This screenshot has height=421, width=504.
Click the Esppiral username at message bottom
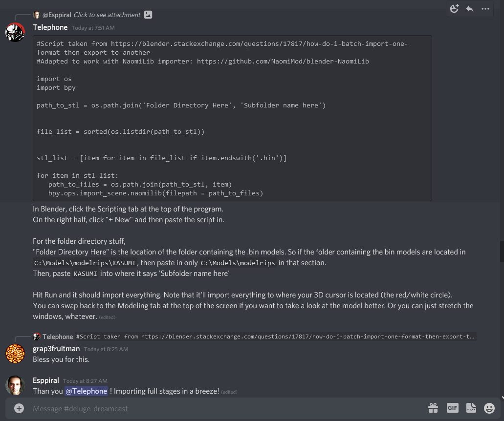(x=45, y=380)
